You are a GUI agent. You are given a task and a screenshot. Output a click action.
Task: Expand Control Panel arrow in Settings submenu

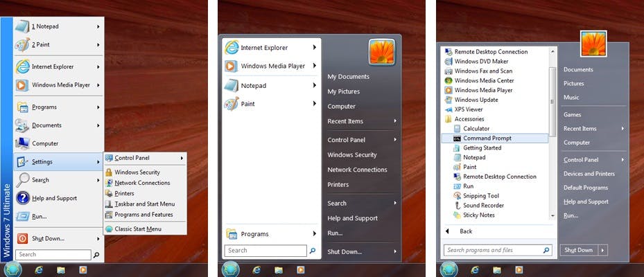coord(181,158)
